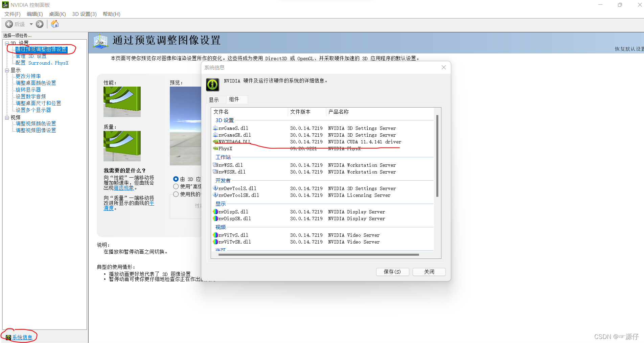The height and width of the screenshot is (343, 644).
Task: Select the 使用我的优先选择 radio button
Action: pyautogui.click(x=176, y=194)
